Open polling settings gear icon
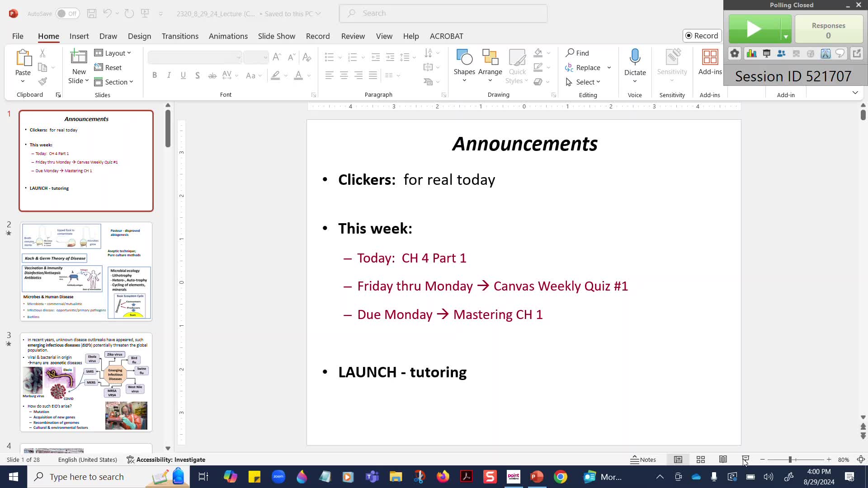 tap(735, 54)
